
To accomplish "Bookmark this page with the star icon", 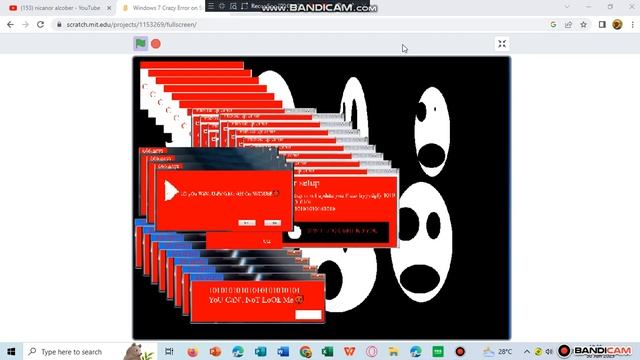I will [584, 24].
